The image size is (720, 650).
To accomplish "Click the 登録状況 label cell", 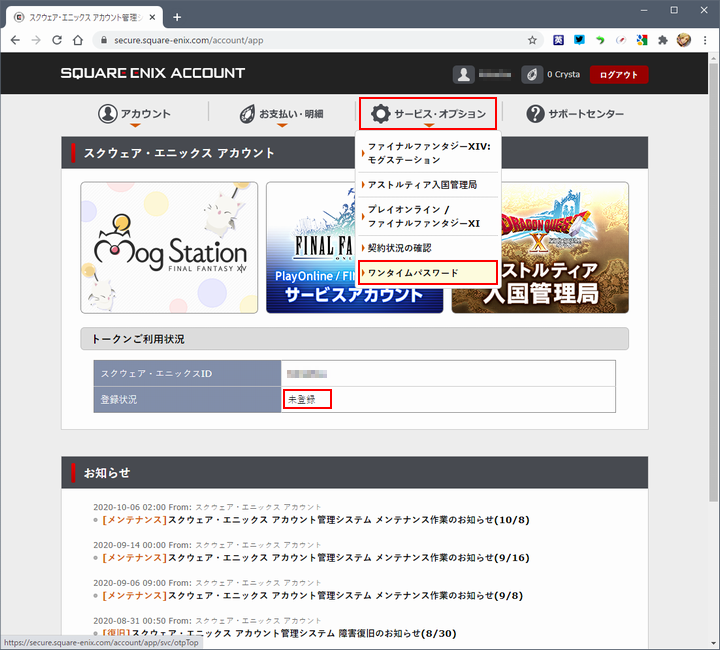I will 187,399.
